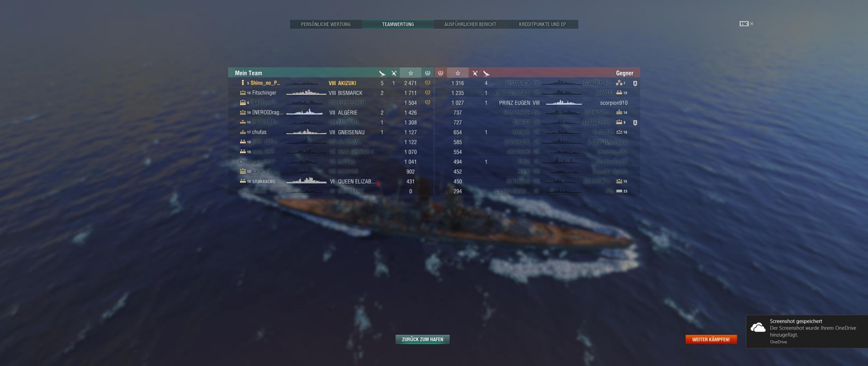Click the clan badge next to [CAG]Lt_To
This screenshot has width=868, height=366.
click(635, 83)
